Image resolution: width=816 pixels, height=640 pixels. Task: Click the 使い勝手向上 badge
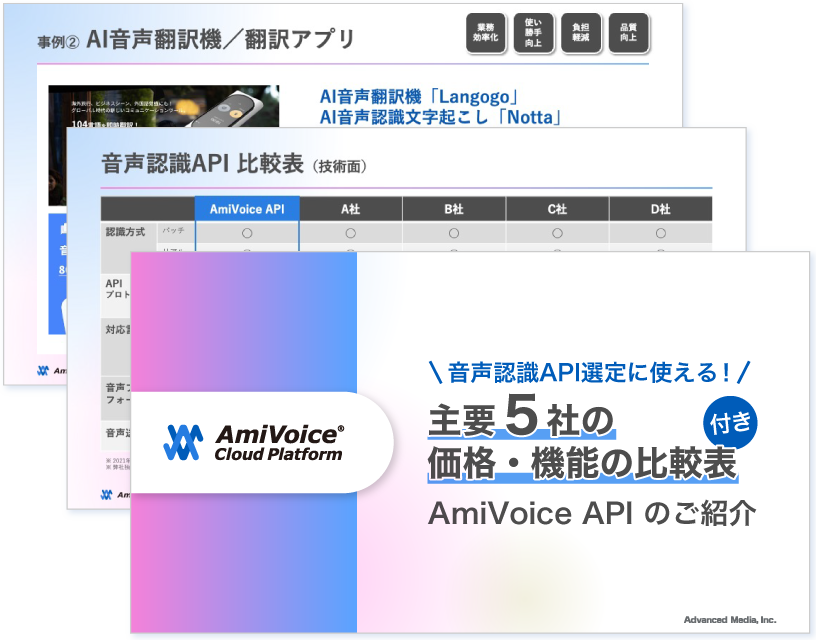(x=533, y=33)
